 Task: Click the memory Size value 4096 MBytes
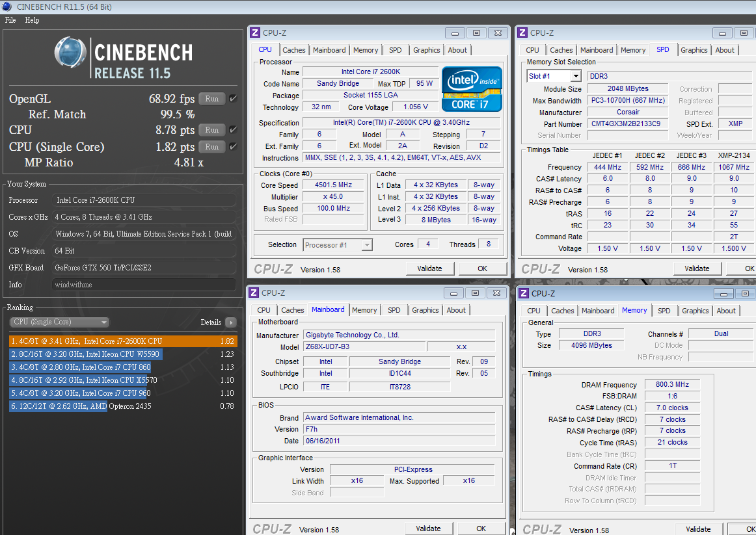coord(591,345)
